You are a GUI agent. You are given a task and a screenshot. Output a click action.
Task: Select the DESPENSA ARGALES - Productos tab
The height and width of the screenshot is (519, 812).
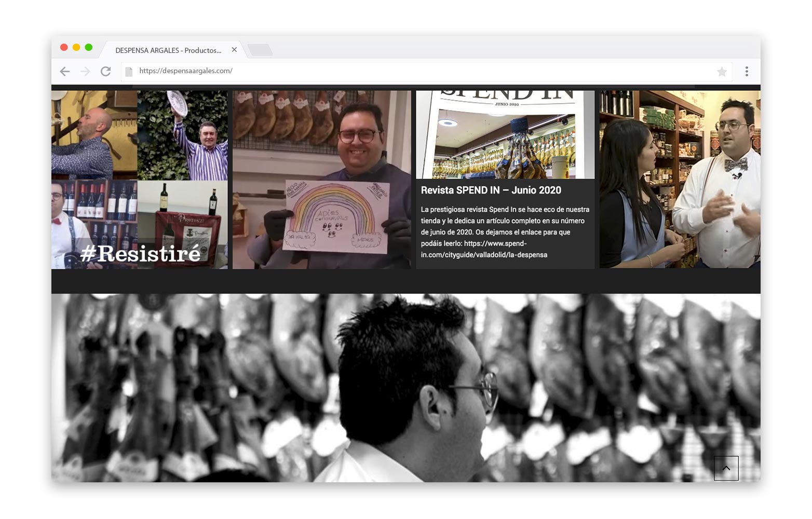pos(168,50)
